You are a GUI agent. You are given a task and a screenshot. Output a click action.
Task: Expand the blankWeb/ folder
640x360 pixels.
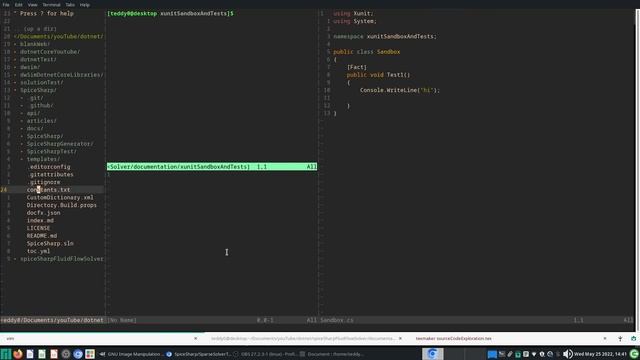click(34, 44)
